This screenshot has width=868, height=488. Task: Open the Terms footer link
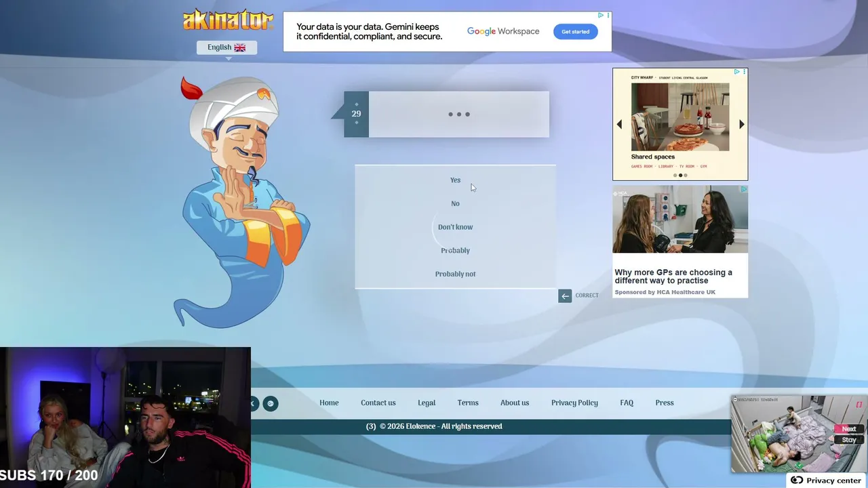(x=468, y=403)
